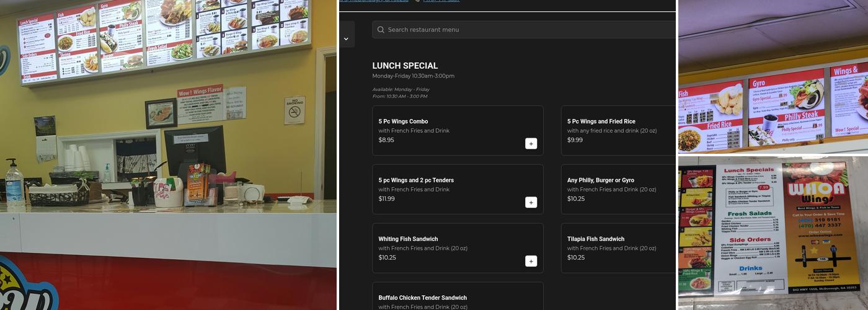Open the 5 Pc Wings and Fried Rice item

(x=618, y=130)
